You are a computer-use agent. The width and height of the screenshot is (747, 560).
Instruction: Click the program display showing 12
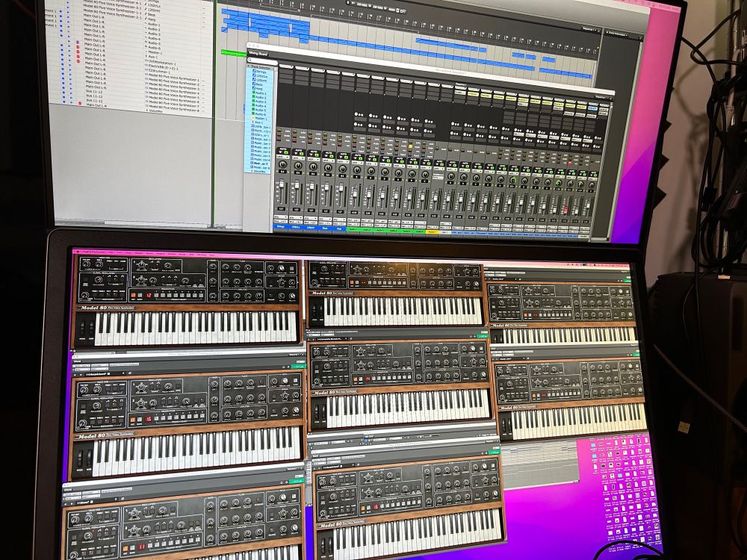pyautogui.click(x=149, y=295)
